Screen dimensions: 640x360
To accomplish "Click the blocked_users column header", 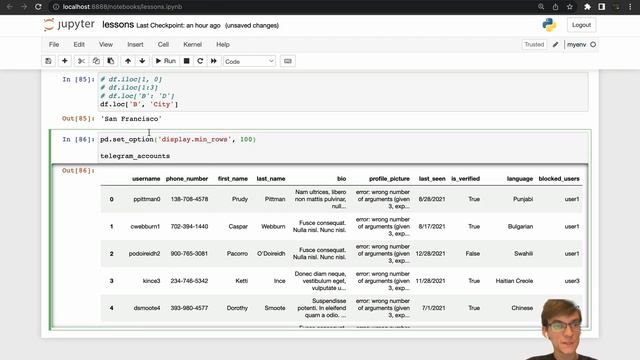I will pos(559,179).
